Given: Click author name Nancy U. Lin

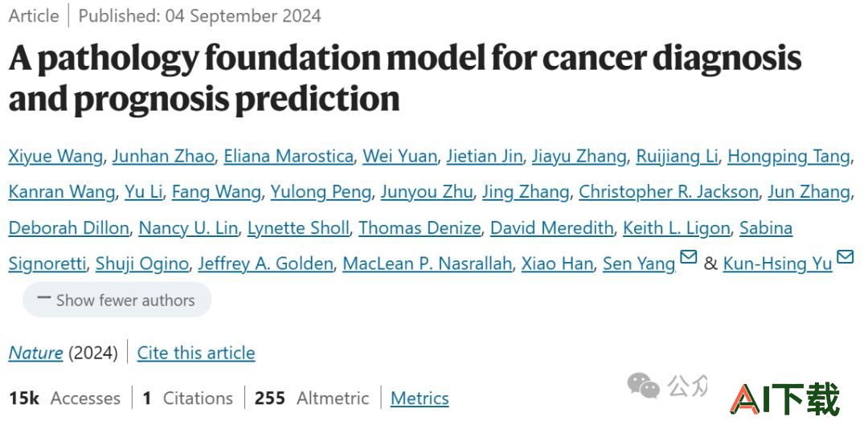Looking at the screenshot, I should [187, 228].
